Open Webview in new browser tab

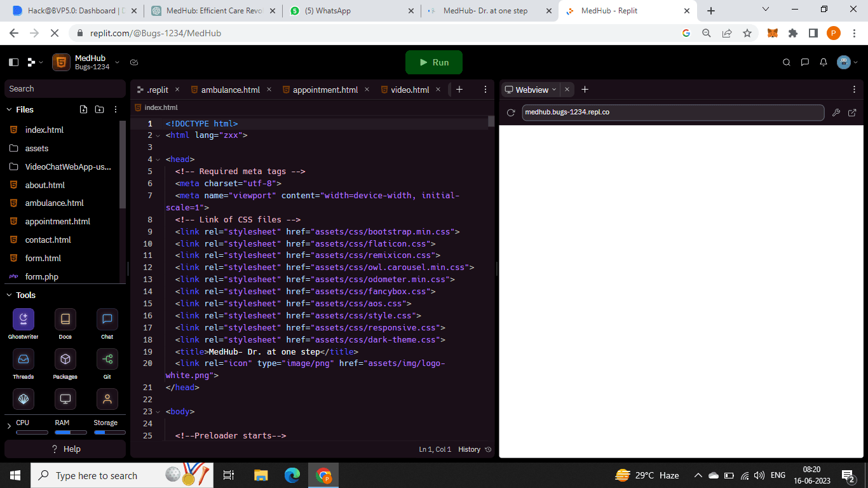tap(853, 112)
